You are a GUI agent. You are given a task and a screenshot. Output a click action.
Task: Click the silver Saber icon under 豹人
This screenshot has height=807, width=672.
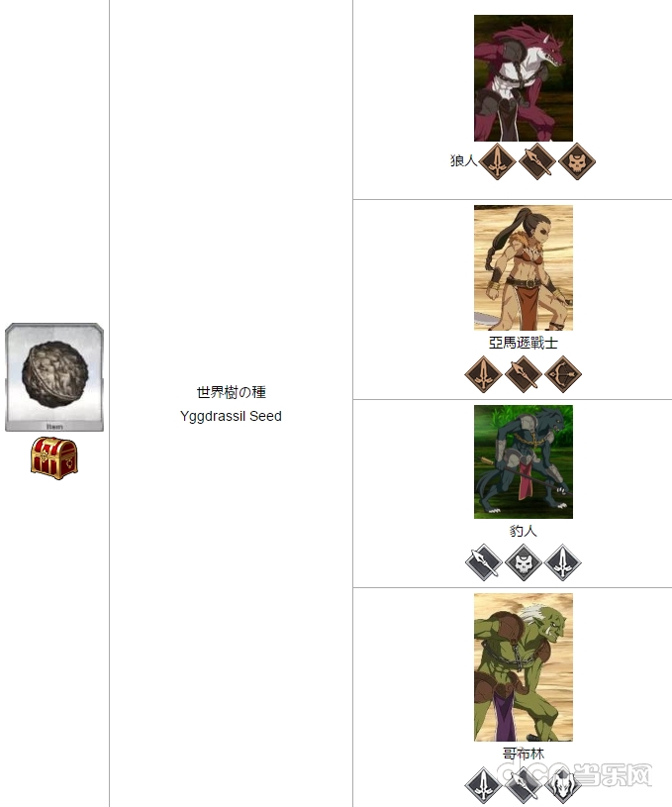pyautogui.click(x=563, y=562)
